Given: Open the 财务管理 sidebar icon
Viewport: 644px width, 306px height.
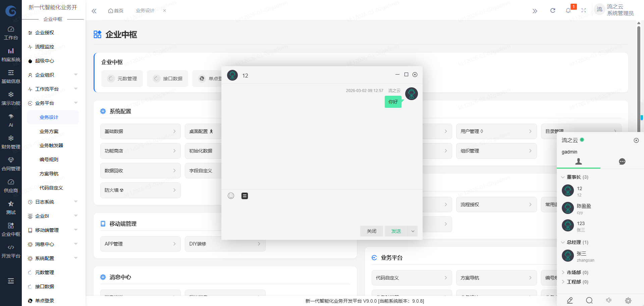Looking at the screenshot, I should click(11, 141).
